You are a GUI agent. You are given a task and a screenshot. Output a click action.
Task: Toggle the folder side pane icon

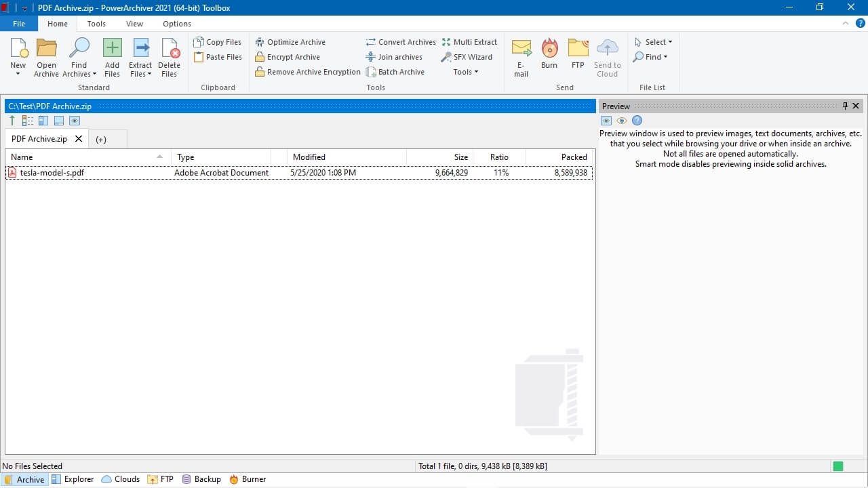pos(43,121)
